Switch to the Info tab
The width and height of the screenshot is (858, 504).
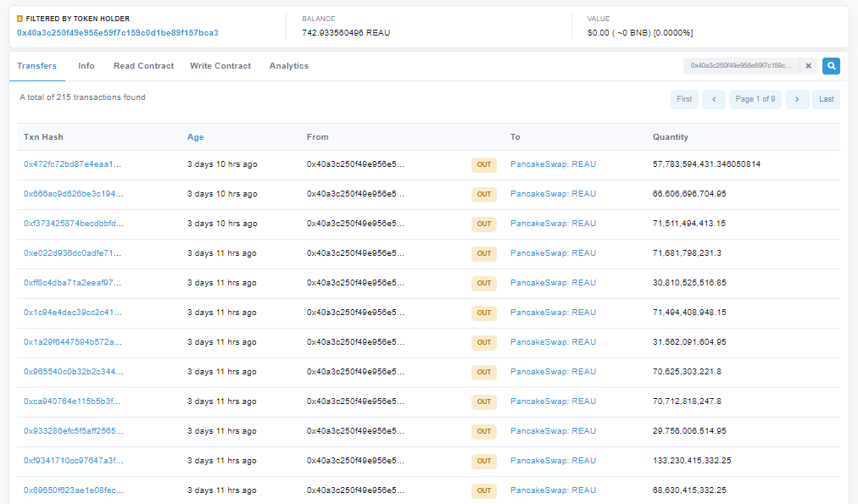[86, 66]
